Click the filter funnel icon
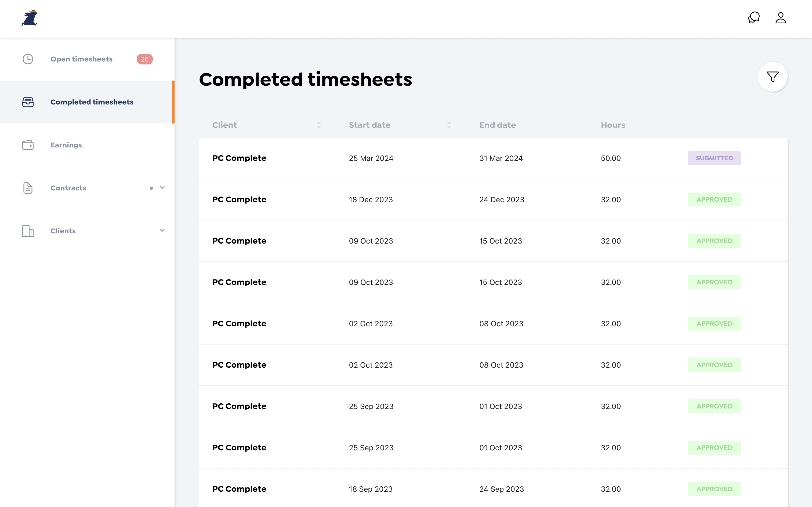 [773, 77]
